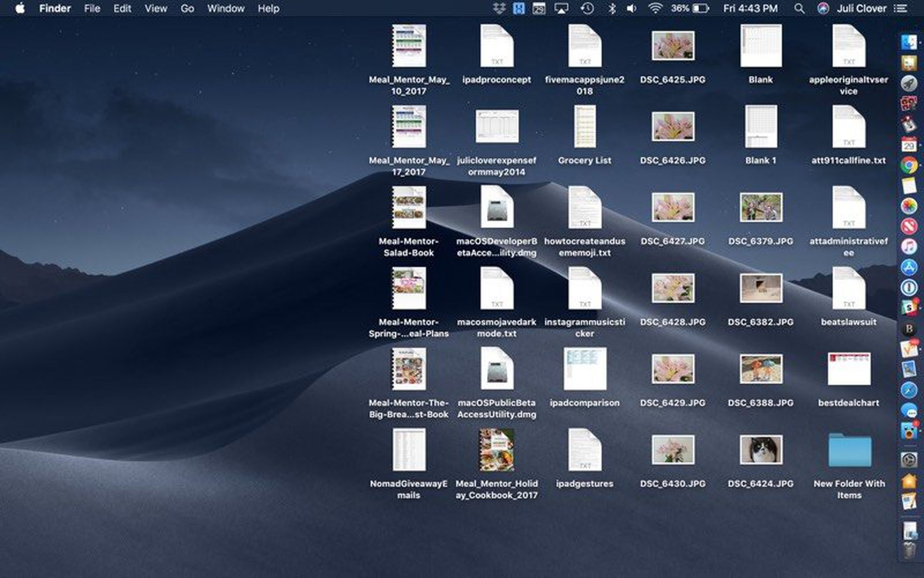Viewport: 924px width, 578px height.
Task: Click the Dropbox icon in the menu bar
Action: click(x=499, y=8)
